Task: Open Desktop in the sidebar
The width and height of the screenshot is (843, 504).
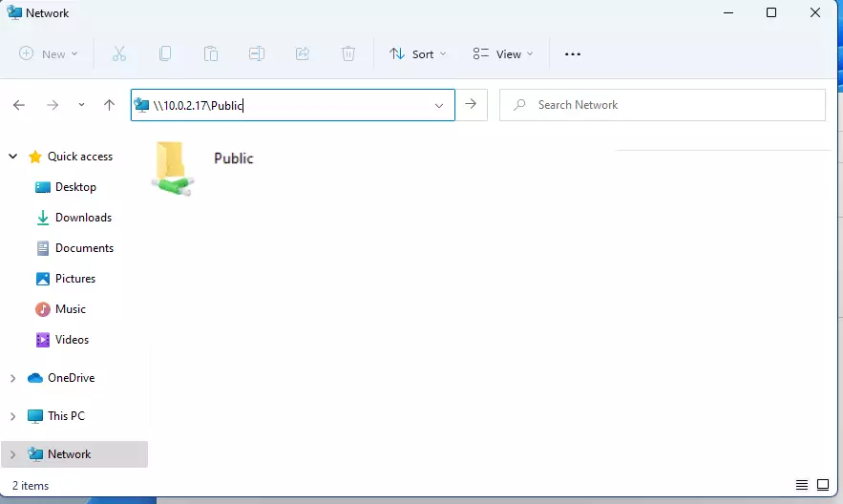Action: 75,187
